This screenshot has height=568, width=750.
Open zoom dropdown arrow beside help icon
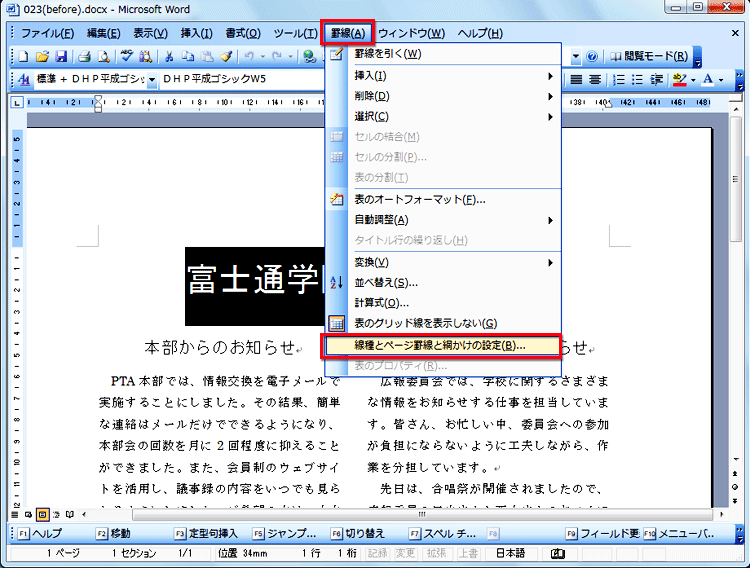click(576, 56)
